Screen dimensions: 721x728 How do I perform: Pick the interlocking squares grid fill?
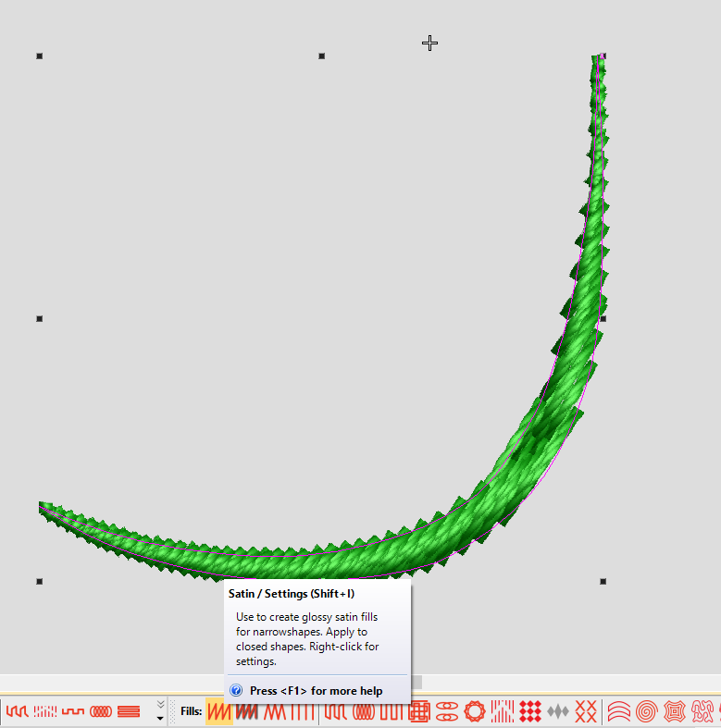click(x=419, y=711)
